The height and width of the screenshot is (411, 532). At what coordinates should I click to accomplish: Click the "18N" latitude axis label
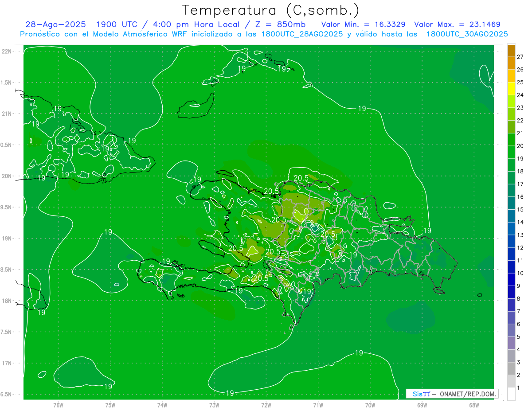coord(8,301)
